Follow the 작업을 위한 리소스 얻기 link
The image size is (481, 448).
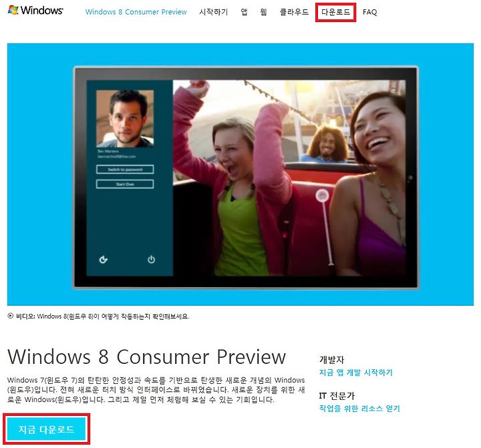(359, 408)
